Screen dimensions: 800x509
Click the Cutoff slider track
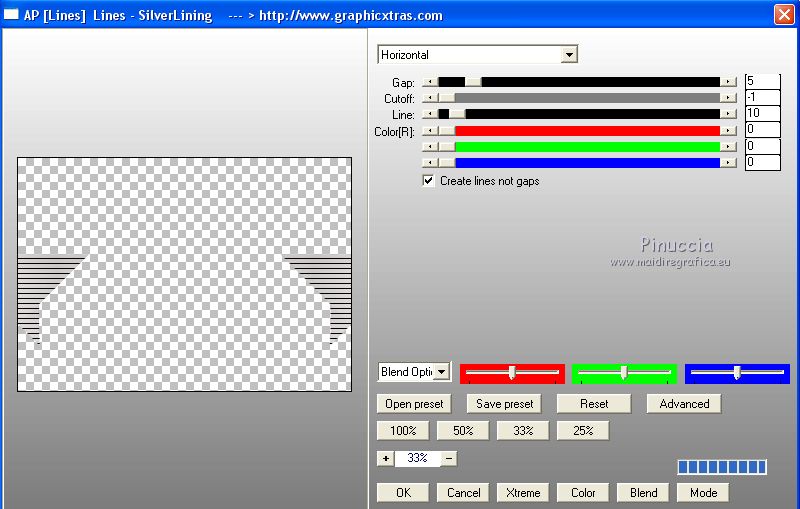click(x=579, y=98)
